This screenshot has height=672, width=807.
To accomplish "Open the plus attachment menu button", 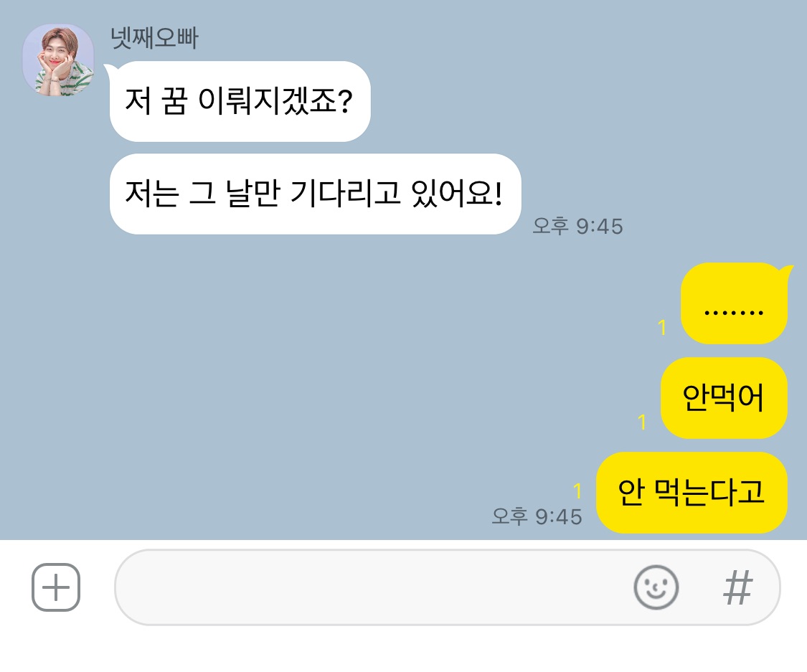I will point(55,587).
